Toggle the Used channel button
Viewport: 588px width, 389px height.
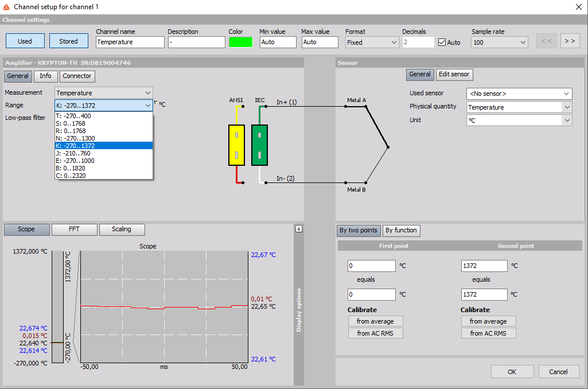click(25, 41)
